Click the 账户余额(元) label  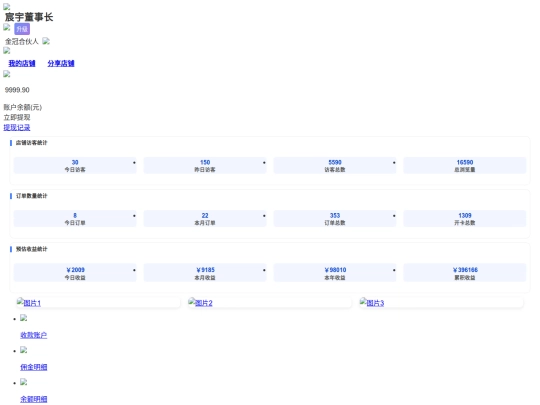(x=23, y=107)
